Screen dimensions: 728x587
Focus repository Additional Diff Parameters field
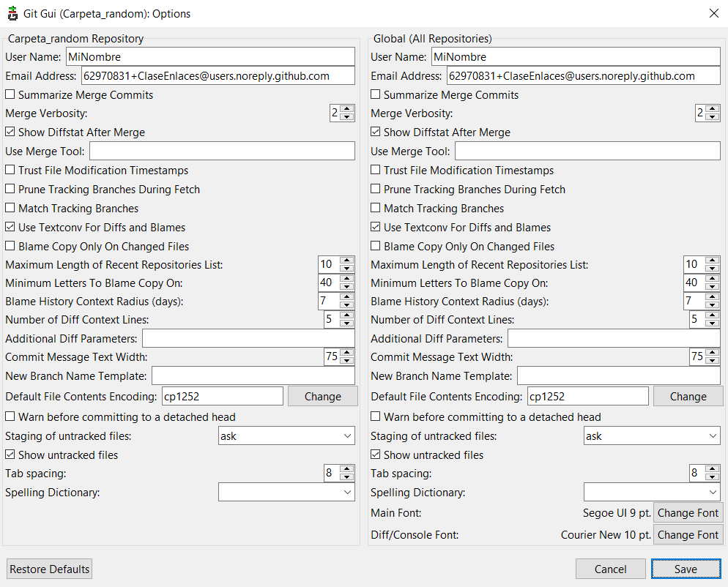[x=248, y=339]
